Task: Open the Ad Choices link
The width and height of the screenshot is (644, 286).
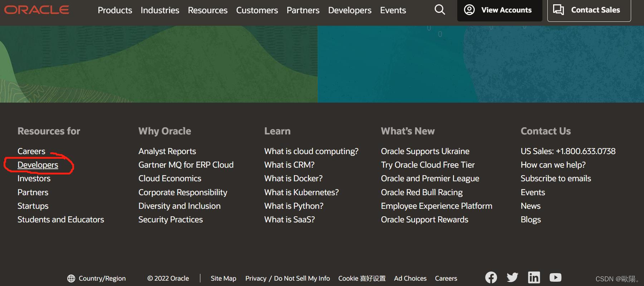Action: (410, 278)
